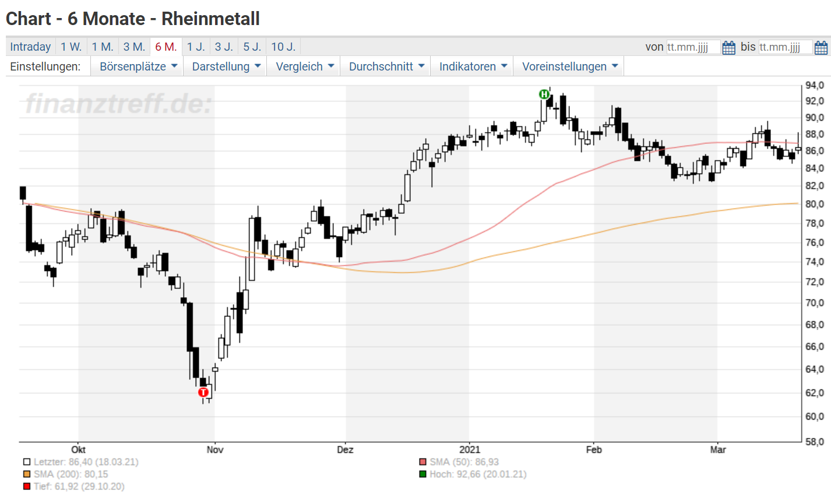
Task: Select the 3 M. time range tab
Action: click(134, 47)
